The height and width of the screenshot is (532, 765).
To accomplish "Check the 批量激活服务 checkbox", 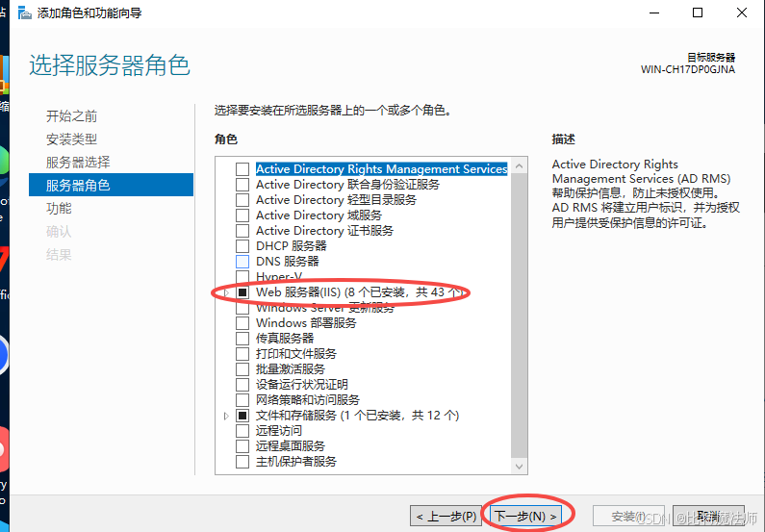I will pyautogui.click(x=242, y=369).
